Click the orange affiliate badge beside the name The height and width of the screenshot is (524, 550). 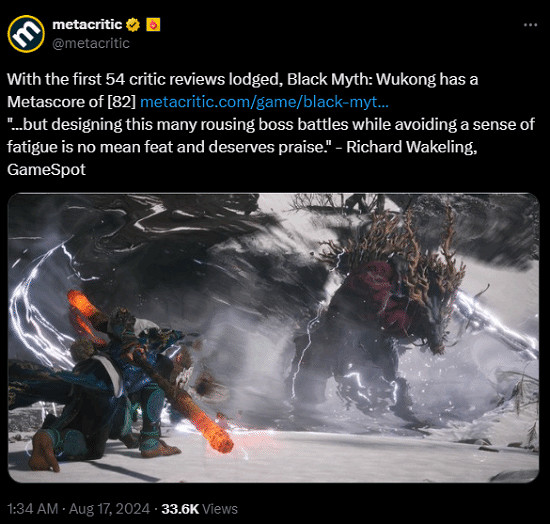pyautogui.click(x=153, y=25)
